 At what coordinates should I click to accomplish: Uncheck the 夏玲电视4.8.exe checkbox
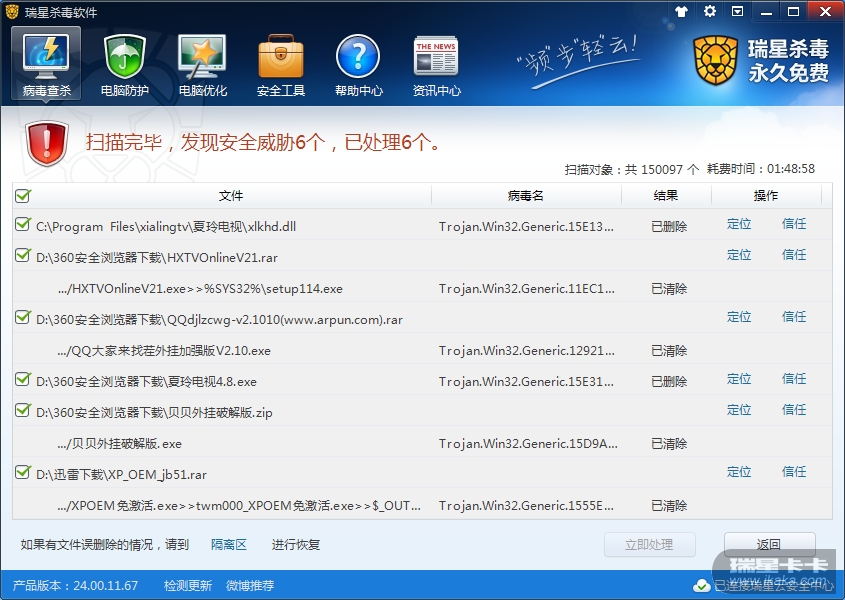point(23,379)
